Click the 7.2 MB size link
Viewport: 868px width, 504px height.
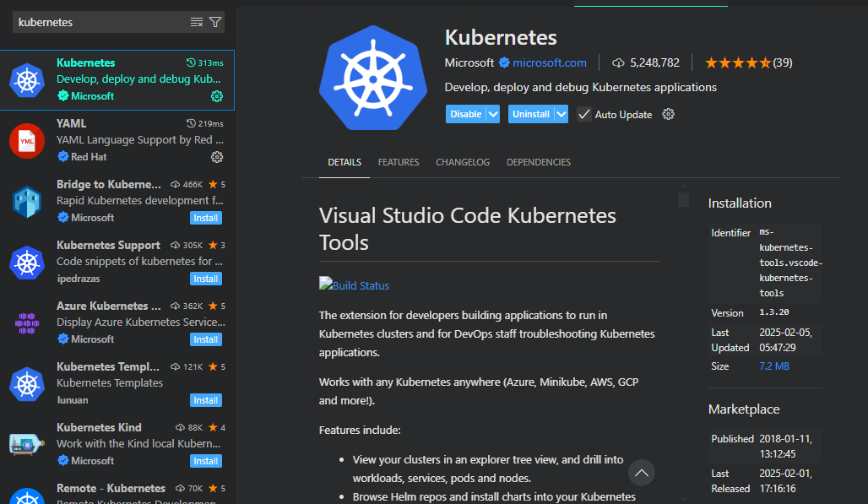(x=774, y=366)
